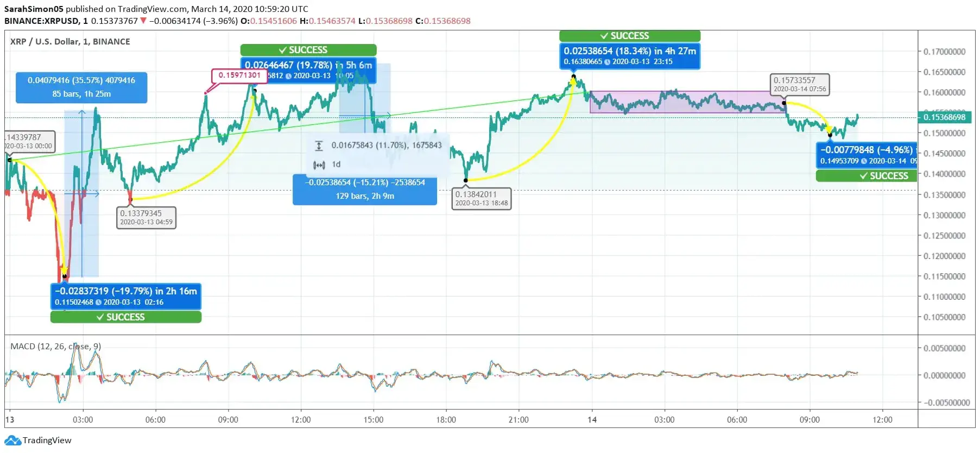Image resolution: width=980 pixels, height=453 pixels.
Task: Click the 0.15368698 current price axis label
Action: tap(945, 117)
